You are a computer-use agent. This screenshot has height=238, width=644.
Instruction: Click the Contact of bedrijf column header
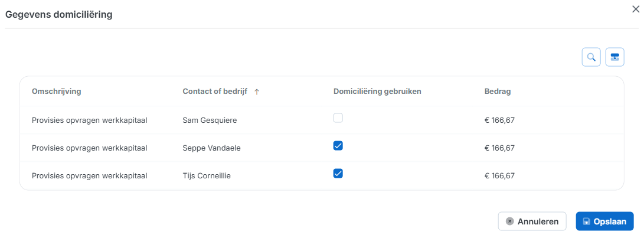pyautogui.click(x=214, y=92)
